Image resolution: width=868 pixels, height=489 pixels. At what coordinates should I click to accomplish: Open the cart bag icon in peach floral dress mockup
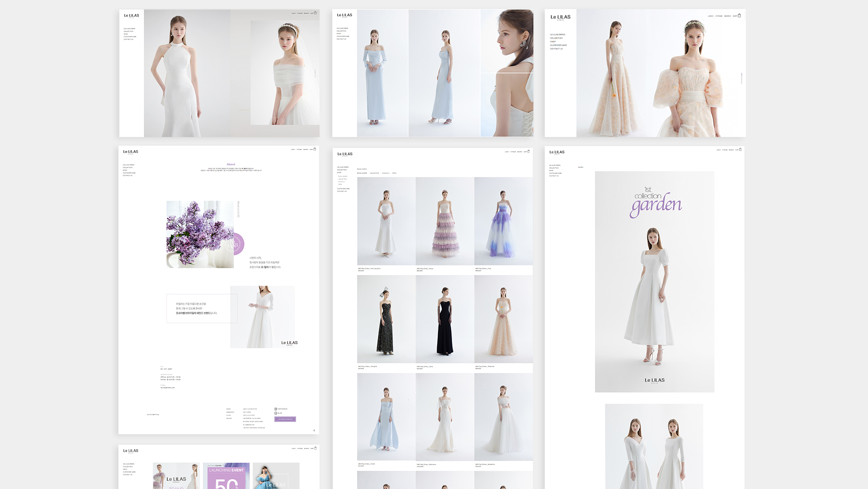[739, 15]
